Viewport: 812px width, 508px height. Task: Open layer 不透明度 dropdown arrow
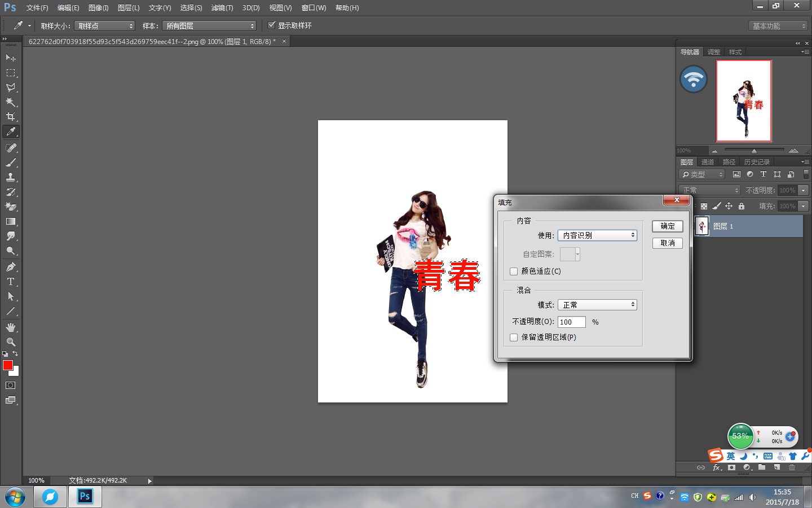(x=804, y=190)
